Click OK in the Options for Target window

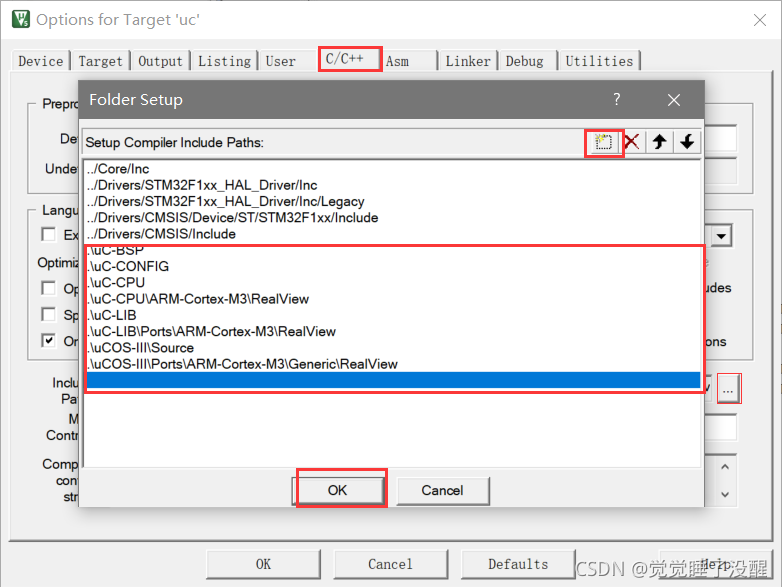coord(263,564)
